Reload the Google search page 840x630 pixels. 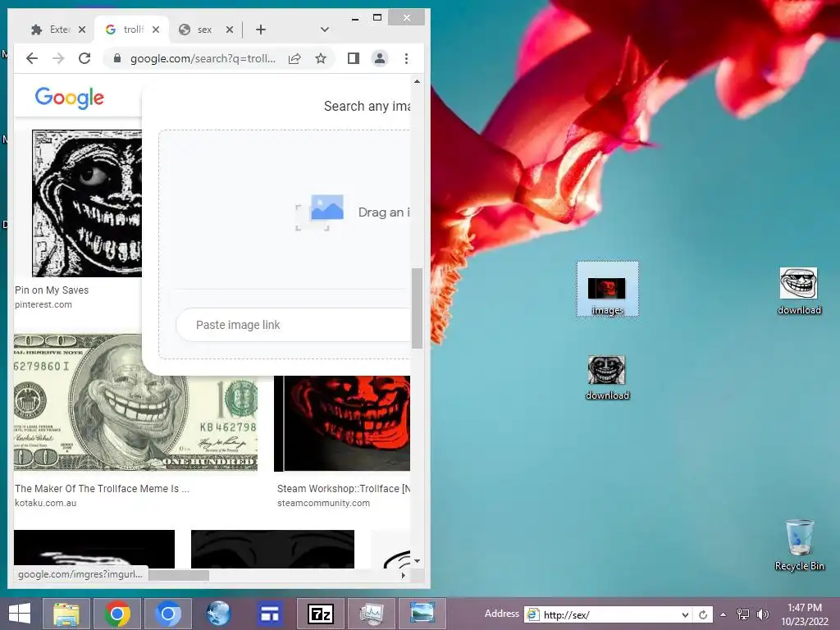[x=84, y=58]
